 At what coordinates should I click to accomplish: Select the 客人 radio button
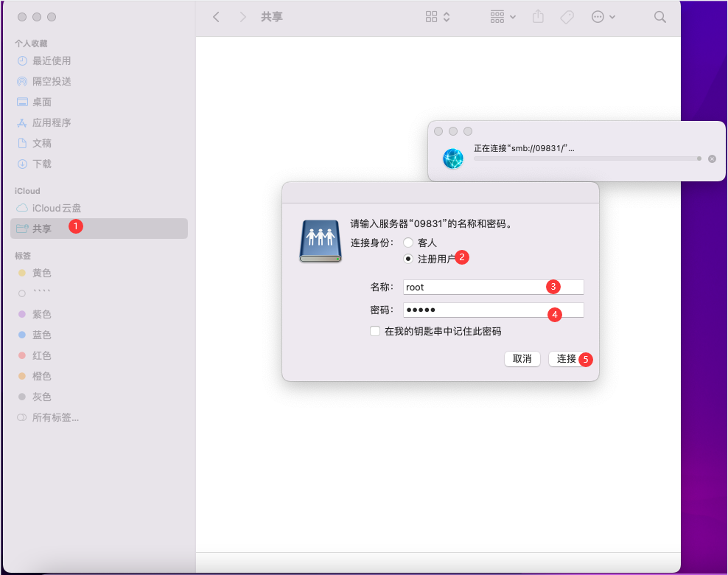[408, 243]
